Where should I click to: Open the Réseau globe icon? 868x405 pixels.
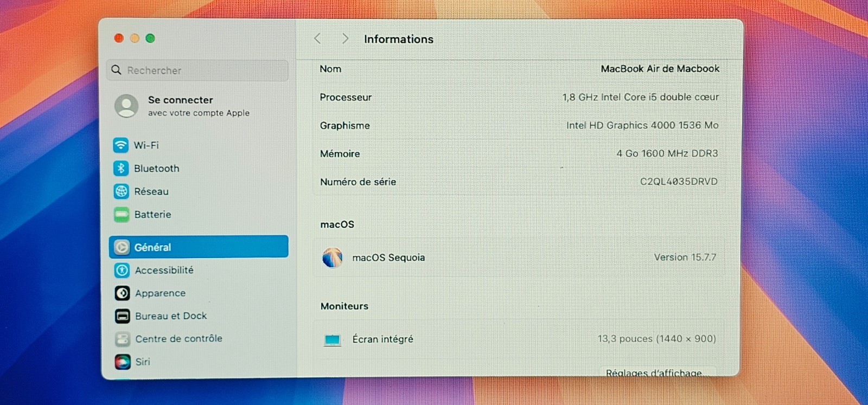[x=121, y=191]
